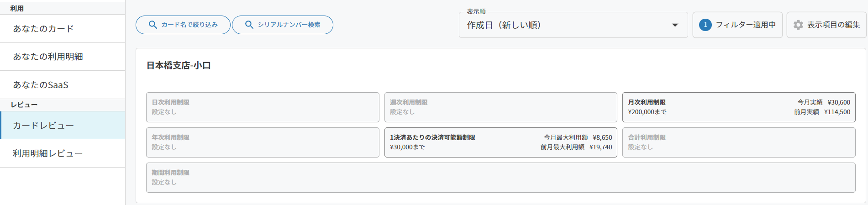Screen dimensions: 868x205
Task: Click the 日本橋支店-小口 card title
Action: click(179, 66)
